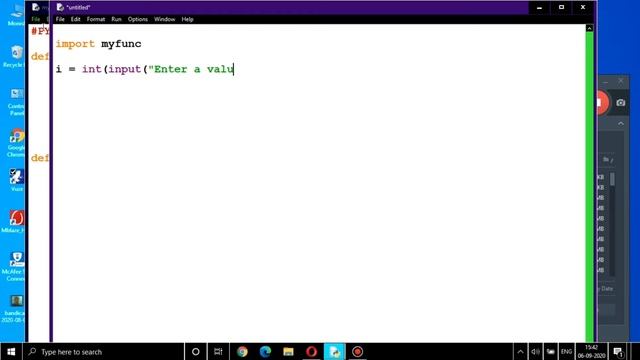Click the IDLE icon in untitled title bar
This screenshot has height=360, width=640.
[60, 7]
